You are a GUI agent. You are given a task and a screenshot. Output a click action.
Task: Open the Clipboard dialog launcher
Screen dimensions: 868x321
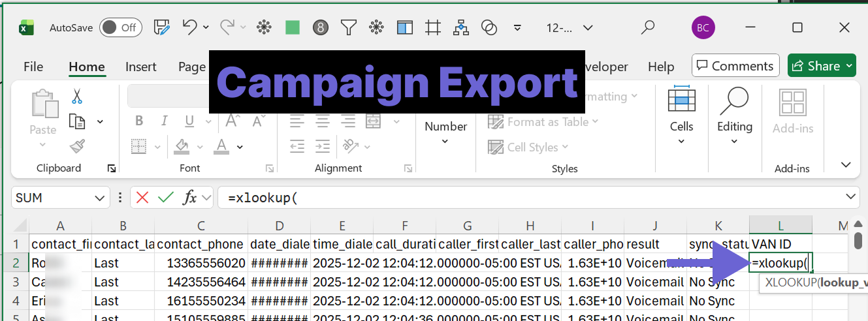[111, 168]
